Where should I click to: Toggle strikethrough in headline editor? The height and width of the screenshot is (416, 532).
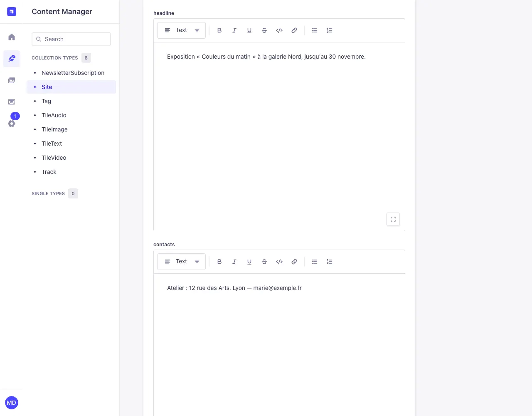click(264, 30)
